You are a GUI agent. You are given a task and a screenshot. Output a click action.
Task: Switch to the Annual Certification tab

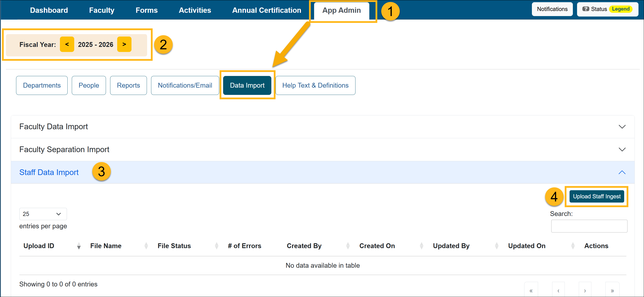point(266,10)
